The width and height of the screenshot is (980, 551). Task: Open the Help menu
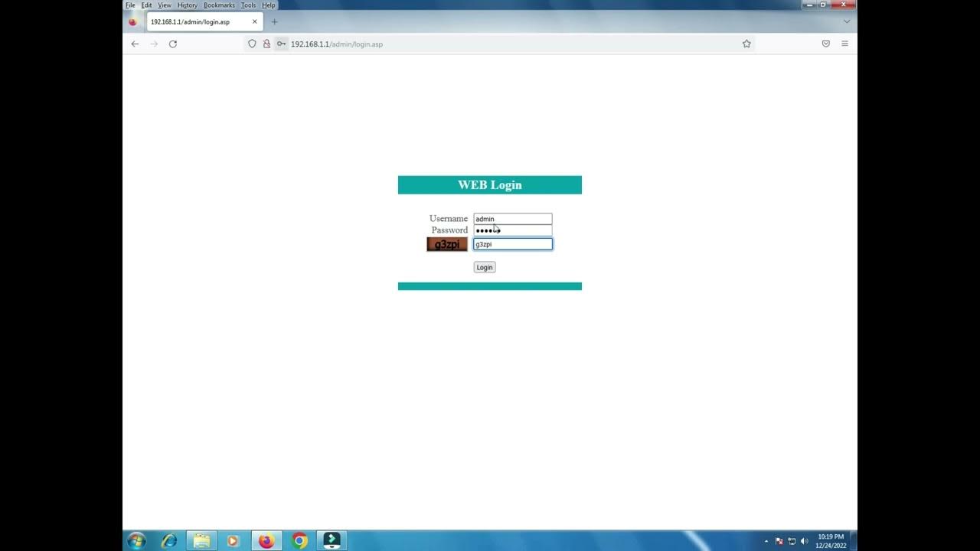click(x=269, y=5)
